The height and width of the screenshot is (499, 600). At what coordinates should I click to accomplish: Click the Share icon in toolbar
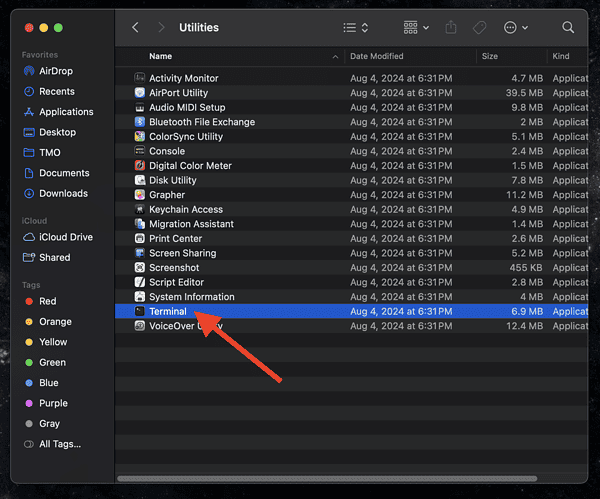click(451, 28)
